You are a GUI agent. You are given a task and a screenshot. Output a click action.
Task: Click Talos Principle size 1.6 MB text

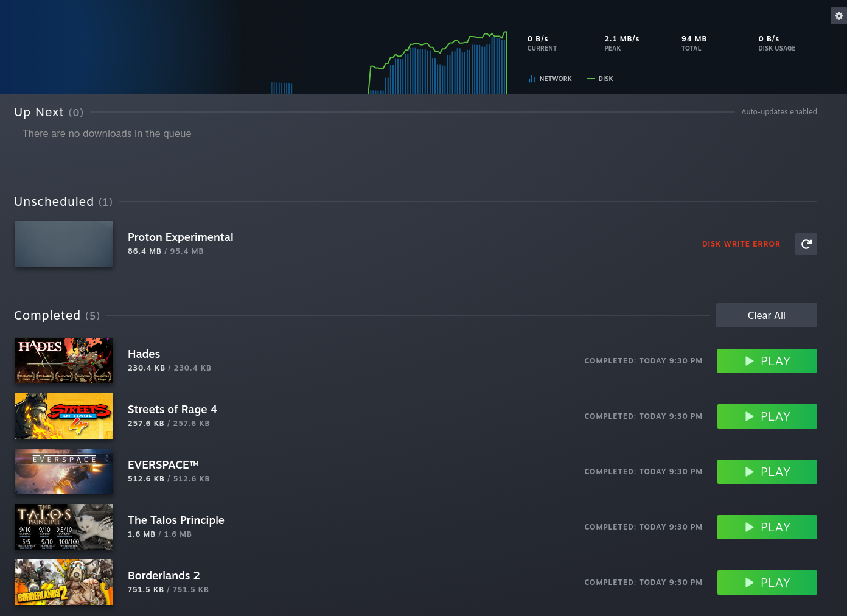(159, 534)
